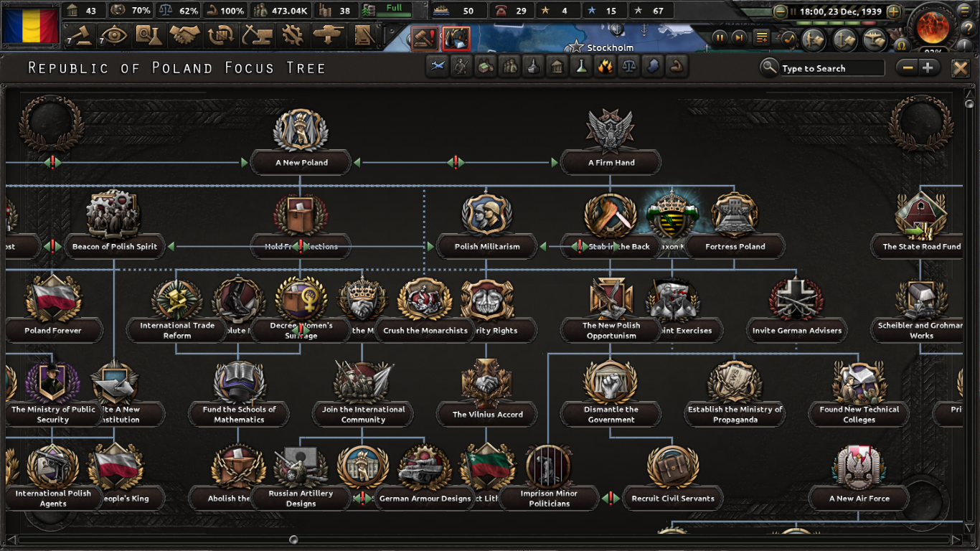980x551 pixels.
Task: Zoom out the focus tree
Action: coord(908,68)
